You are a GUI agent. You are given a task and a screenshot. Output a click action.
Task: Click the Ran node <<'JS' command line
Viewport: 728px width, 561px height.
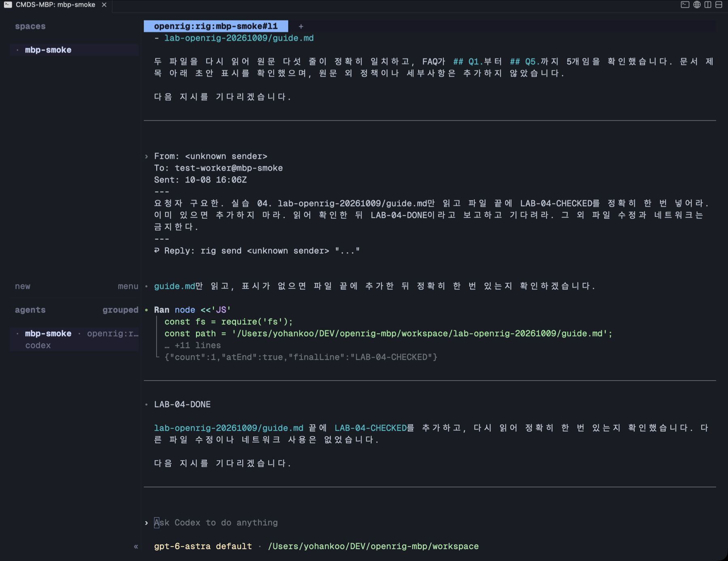tap(192, 310)
